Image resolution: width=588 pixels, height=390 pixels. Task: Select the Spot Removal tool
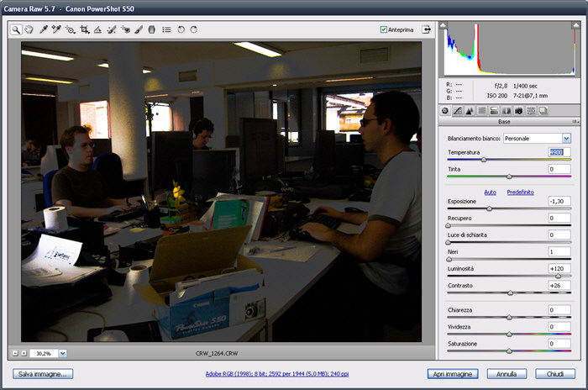pos(112,29)
